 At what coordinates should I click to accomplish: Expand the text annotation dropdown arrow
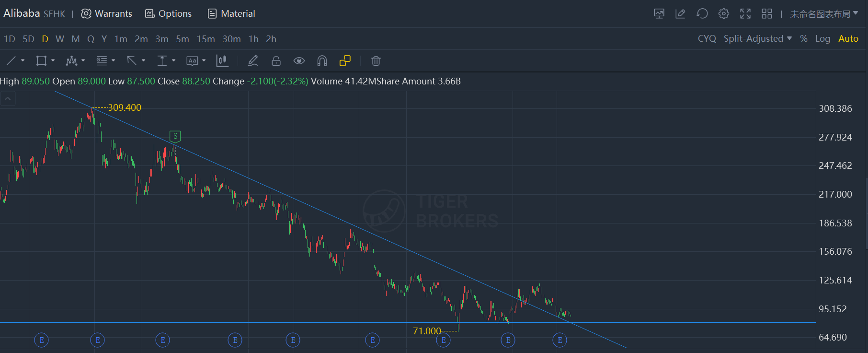[x=204, y=61]
